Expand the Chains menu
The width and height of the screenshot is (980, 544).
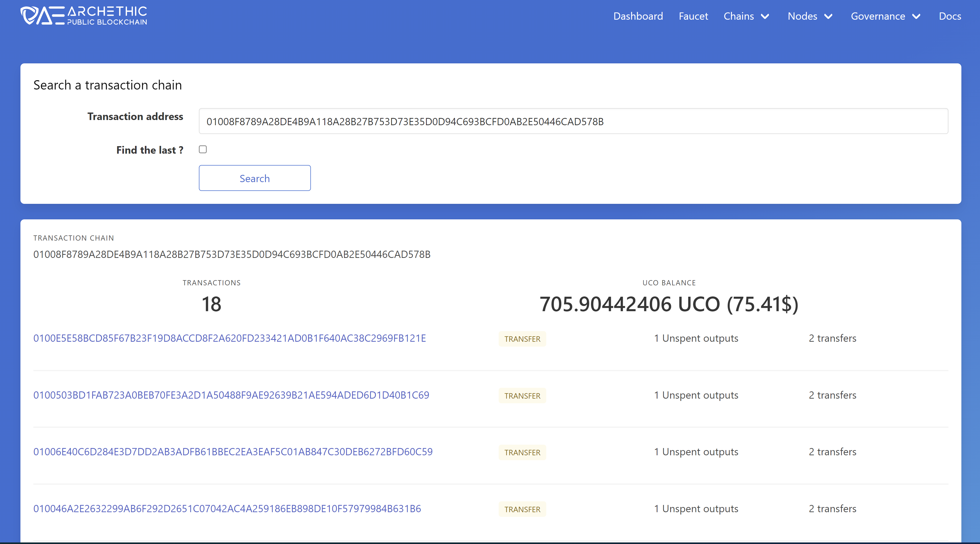pos(739,16)
